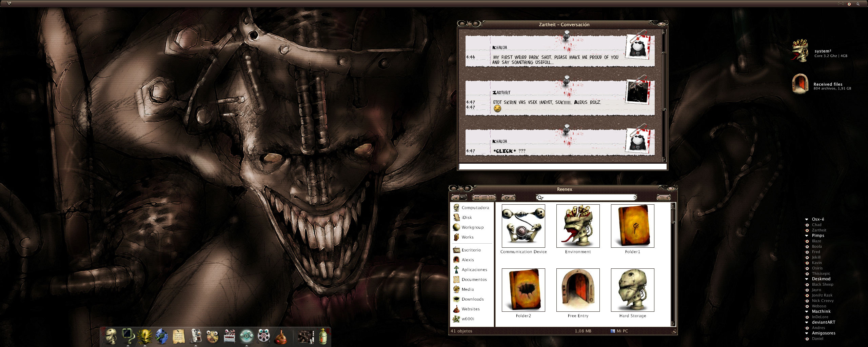This screenshot has height=347, width=868.
Task: Switch Reenex to list view
Action: click(x=484, y=198)
